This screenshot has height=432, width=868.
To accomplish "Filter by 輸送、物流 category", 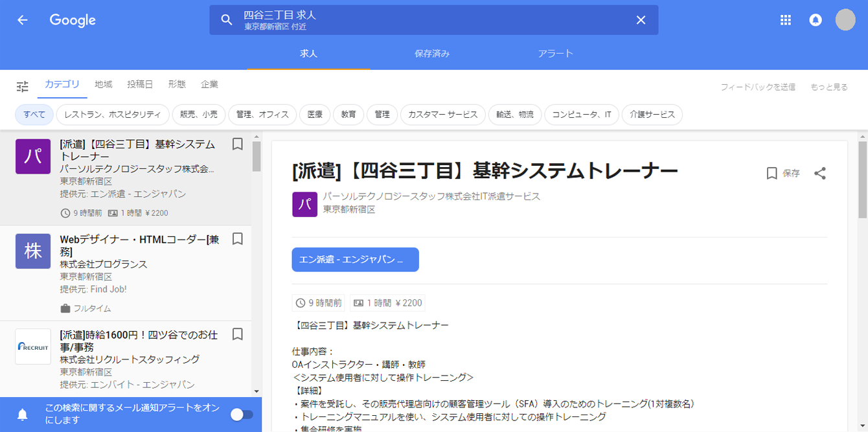I will 515,115.
